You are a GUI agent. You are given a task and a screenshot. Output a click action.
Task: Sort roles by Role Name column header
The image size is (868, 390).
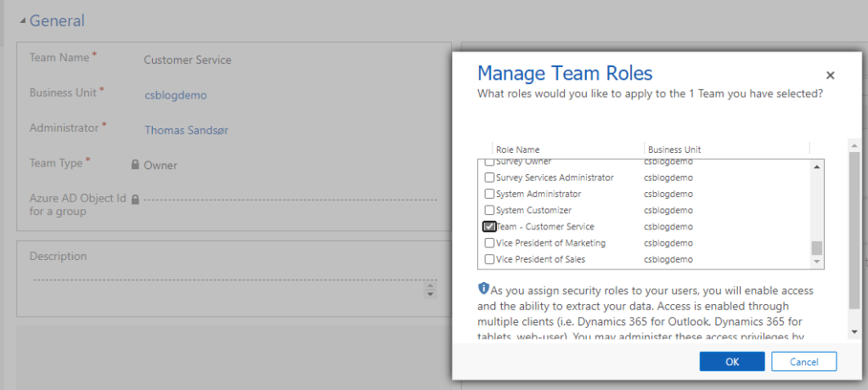[x=517, y=150]
